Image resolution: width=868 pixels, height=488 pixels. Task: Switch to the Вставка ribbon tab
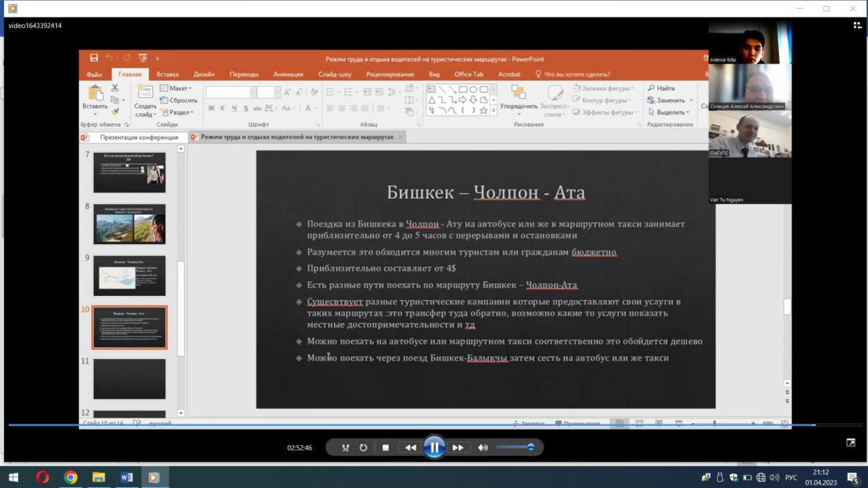pyautogui.click(x=167, y=74)
